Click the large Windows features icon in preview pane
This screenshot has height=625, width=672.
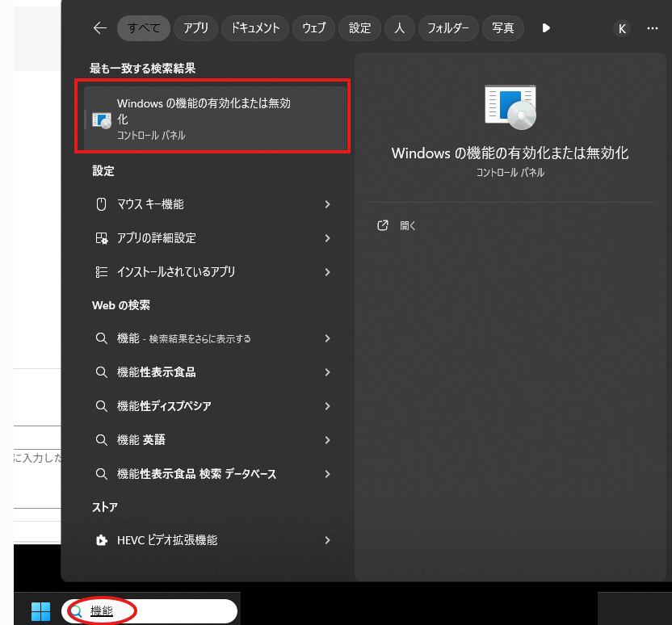(x=510, y=107)
